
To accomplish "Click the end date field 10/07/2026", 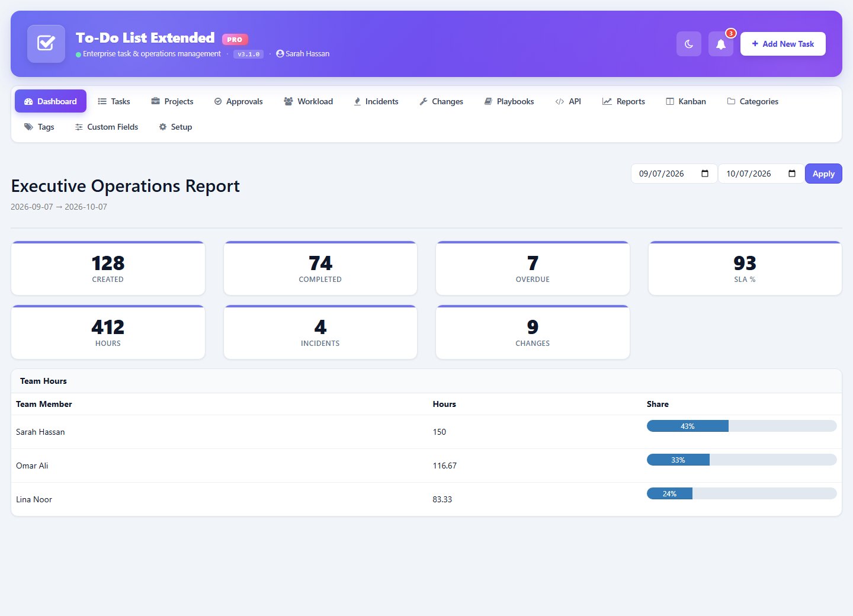I will pos(761,174).
